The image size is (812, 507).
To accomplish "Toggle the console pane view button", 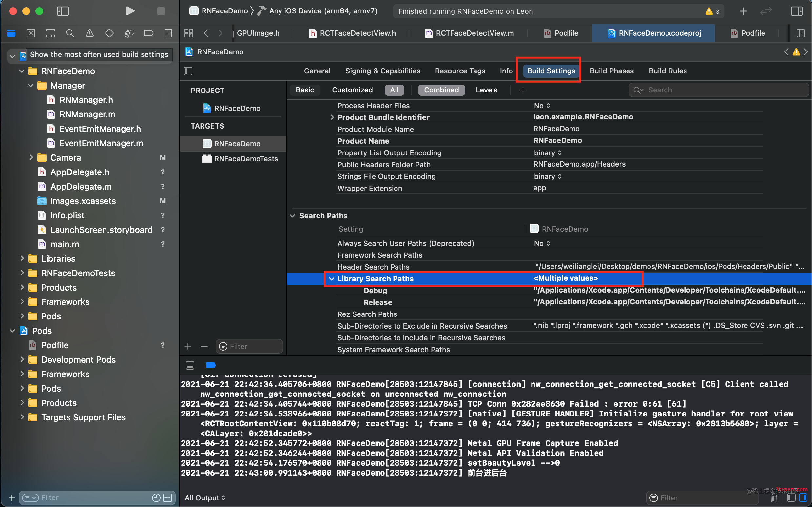I will [x=802, y=497].
